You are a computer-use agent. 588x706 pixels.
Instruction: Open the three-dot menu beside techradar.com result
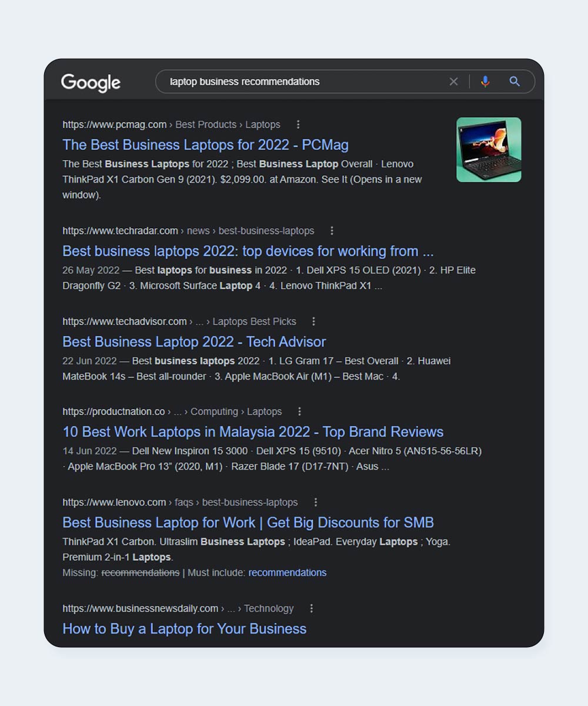pos(332,231)
